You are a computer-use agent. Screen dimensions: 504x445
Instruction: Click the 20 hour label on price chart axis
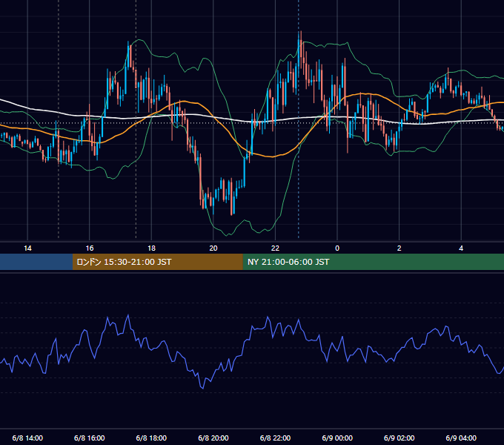(x=213, y=248)
